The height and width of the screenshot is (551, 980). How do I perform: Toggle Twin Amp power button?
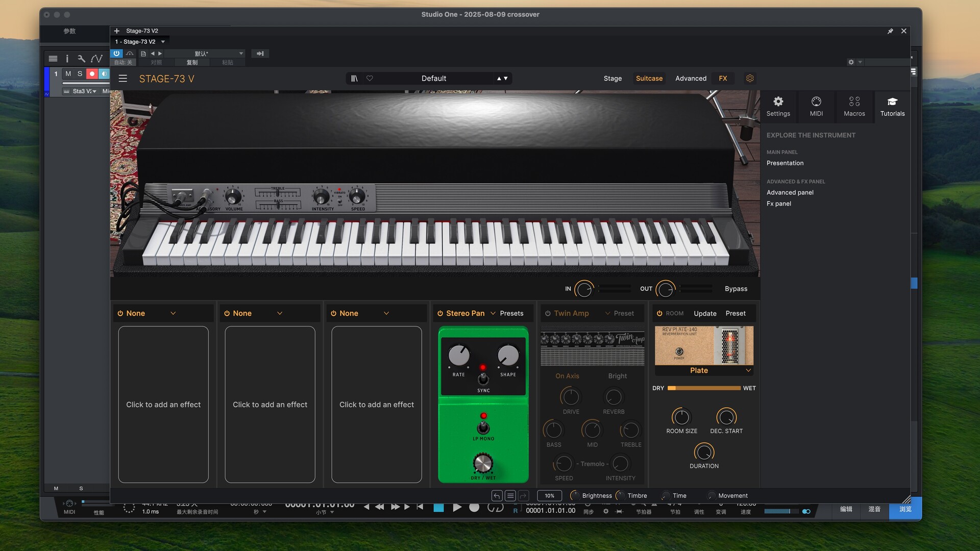pyautogui.click(x=548, y=314)
